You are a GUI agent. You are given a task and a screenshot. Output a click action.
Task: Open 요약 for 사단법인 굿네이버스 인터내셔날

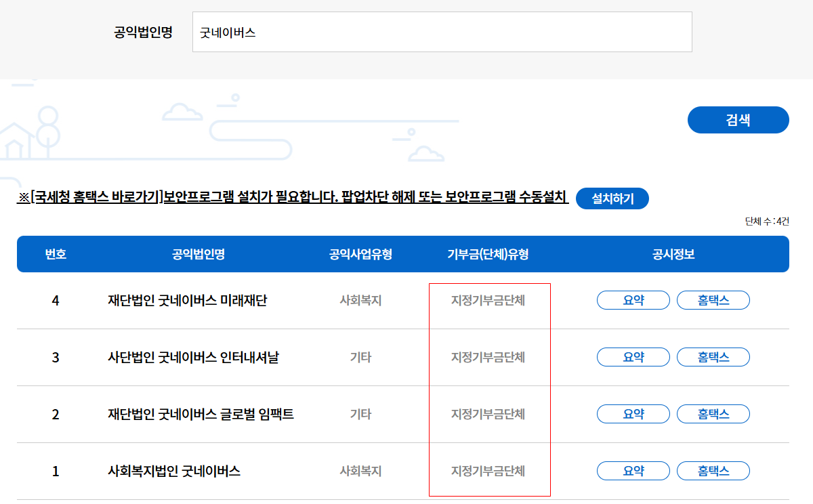click(x=633, y=357)
